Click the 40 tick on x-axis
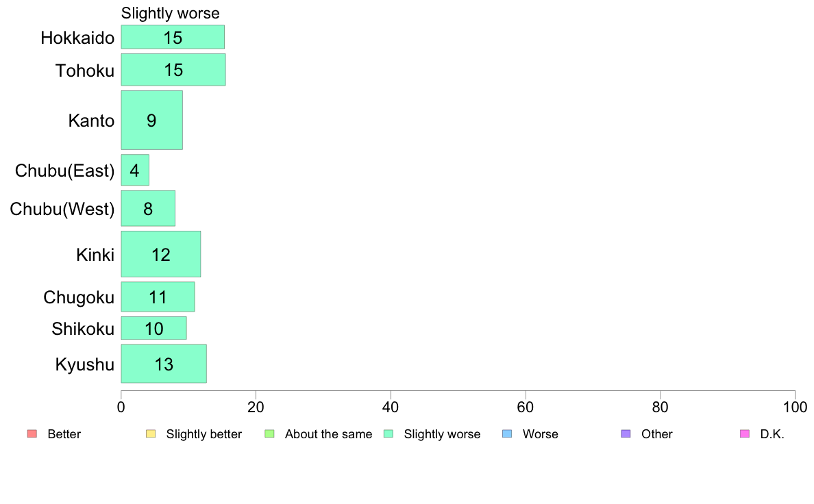Image resolution: width=814 pixels, height=504 pixels. (391, 407)
